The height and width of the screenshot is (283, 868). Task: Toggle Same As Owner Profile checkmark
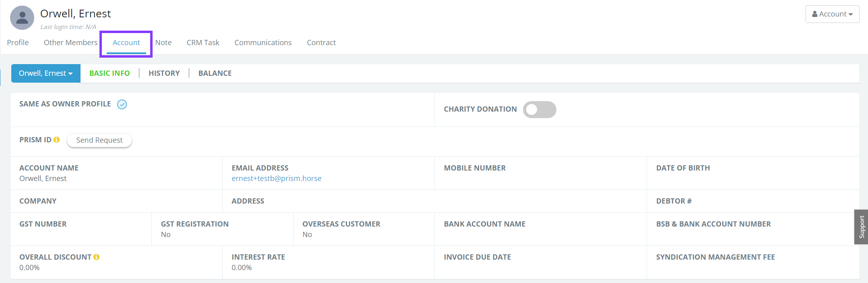122,105
